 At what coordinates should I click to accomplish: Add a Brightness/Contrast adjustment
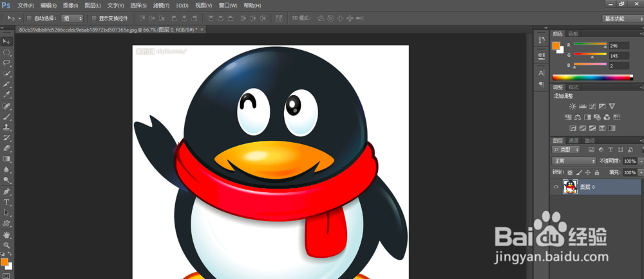coord(573,107)
